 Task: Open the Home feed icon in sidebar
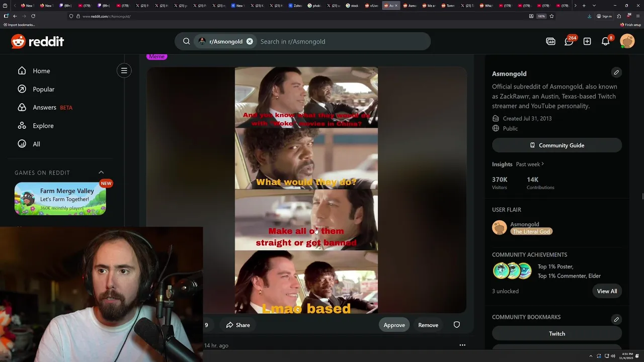pyautogui.click(x=22, y=71)
